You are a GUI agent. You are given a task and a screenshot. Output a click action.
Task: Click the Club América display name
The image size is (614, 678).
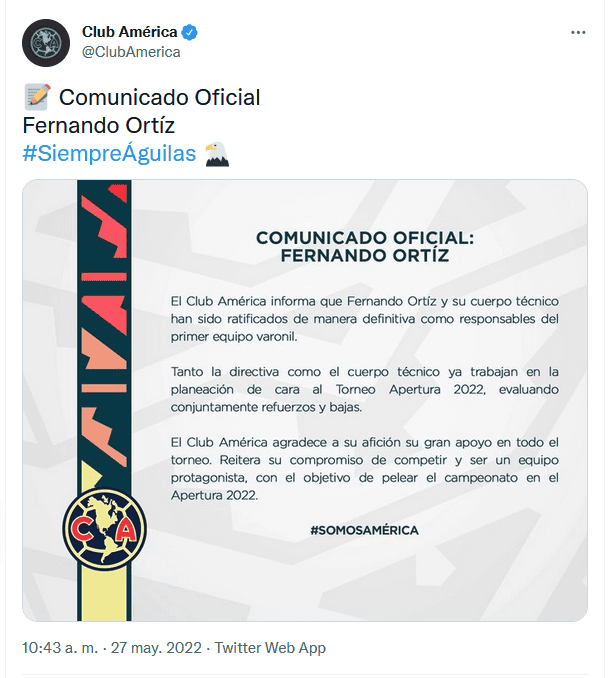coord(129,32)
